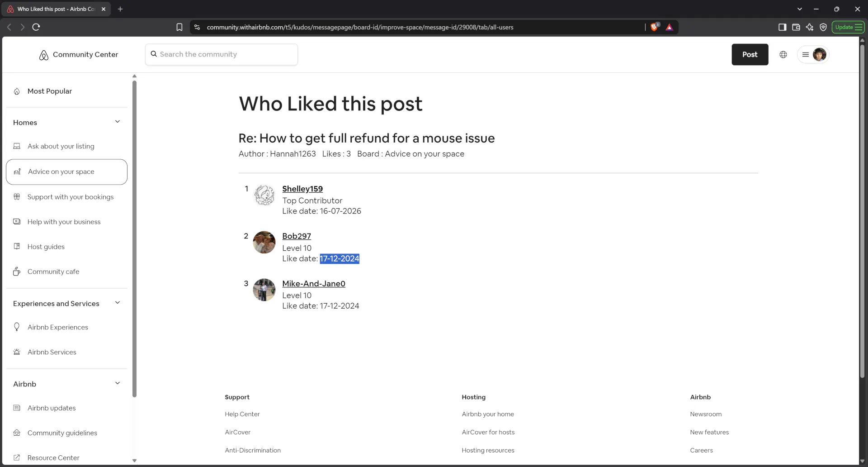Collapse the Experiences and Services section chevron
The image size is (868, 467).
coord(118,303)
